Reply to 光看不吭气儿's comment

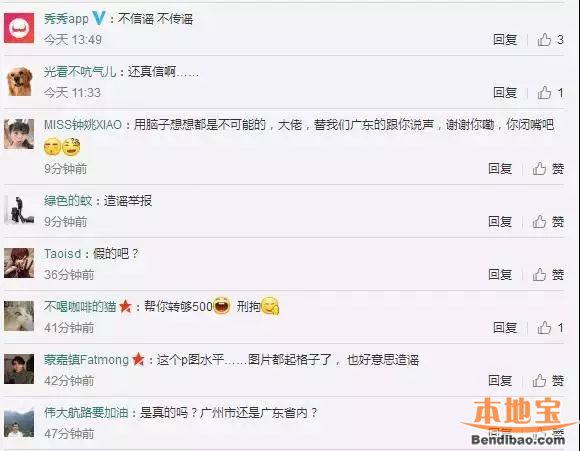pos(505,92)
